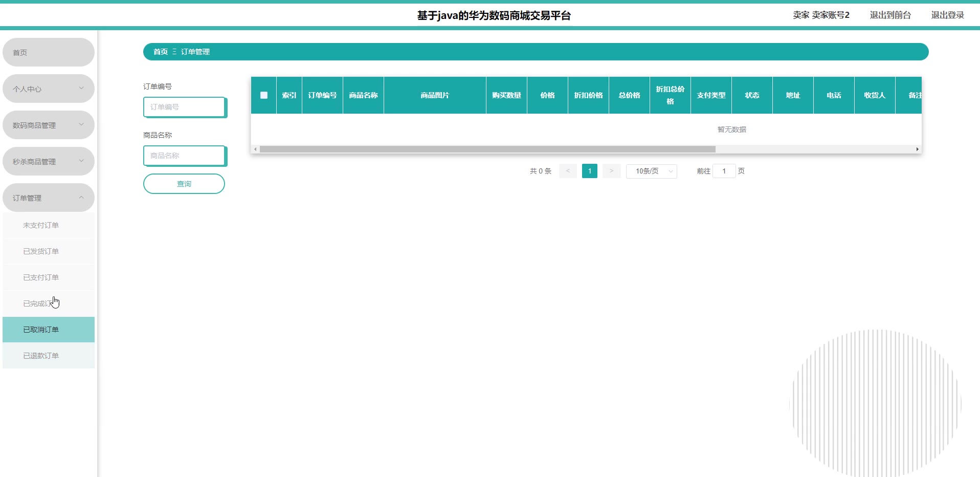The height and width of the screenshot is (477, 980).
Task: Click the 价格 column header
Action: pos(547,95)
